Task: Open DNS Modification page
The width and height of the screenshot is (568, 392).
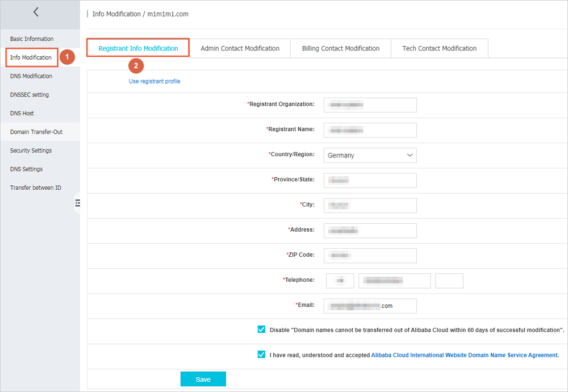Action: (31, 76)
